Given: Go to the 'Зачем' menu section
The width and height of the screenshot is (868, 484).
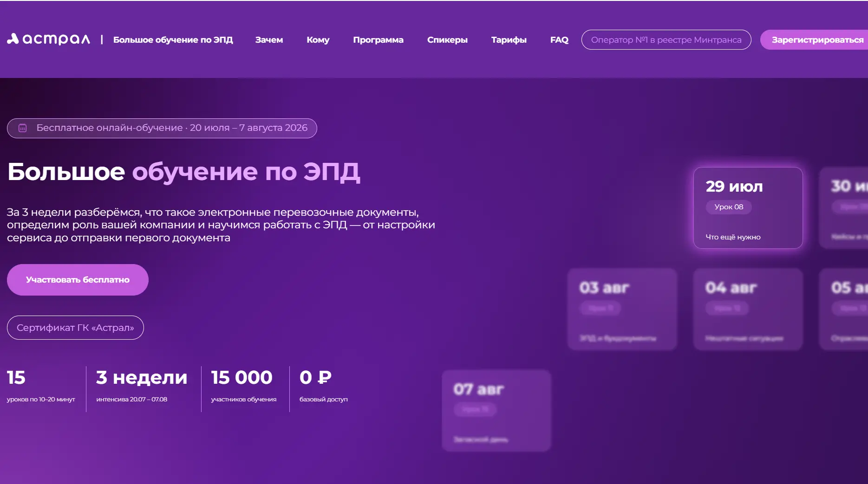Looking at the screenshot, I should tap(269, 40).
